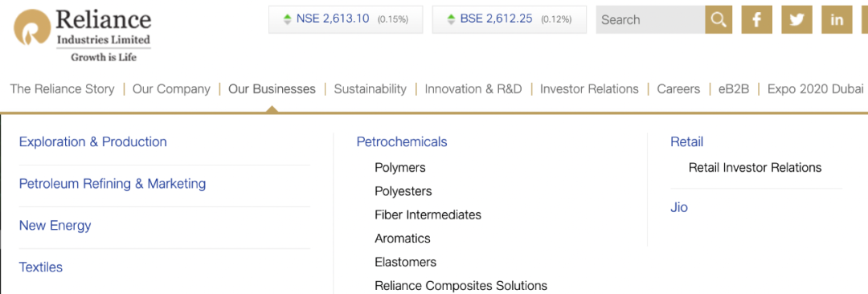
Task: Open The Reliance Story menu
Action: coord(62,89)
